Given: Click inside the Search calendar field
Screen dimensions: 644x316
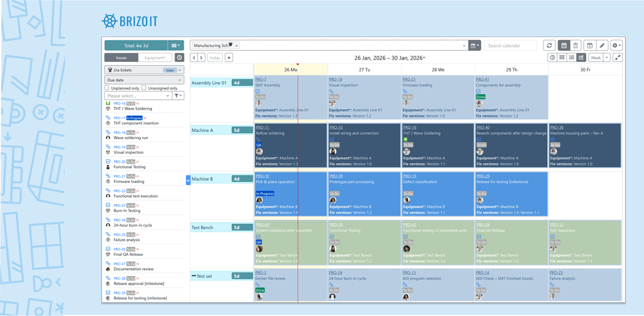Looking at the screenshot, I should click(510, 45).
